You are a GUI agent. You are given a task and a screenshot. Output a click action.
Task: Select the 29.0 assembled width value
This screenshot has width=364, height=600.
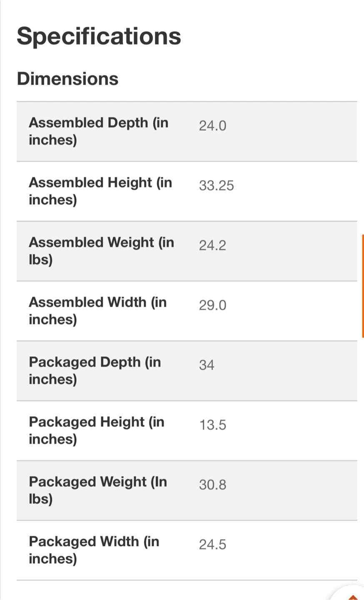[x=212, y=305]
